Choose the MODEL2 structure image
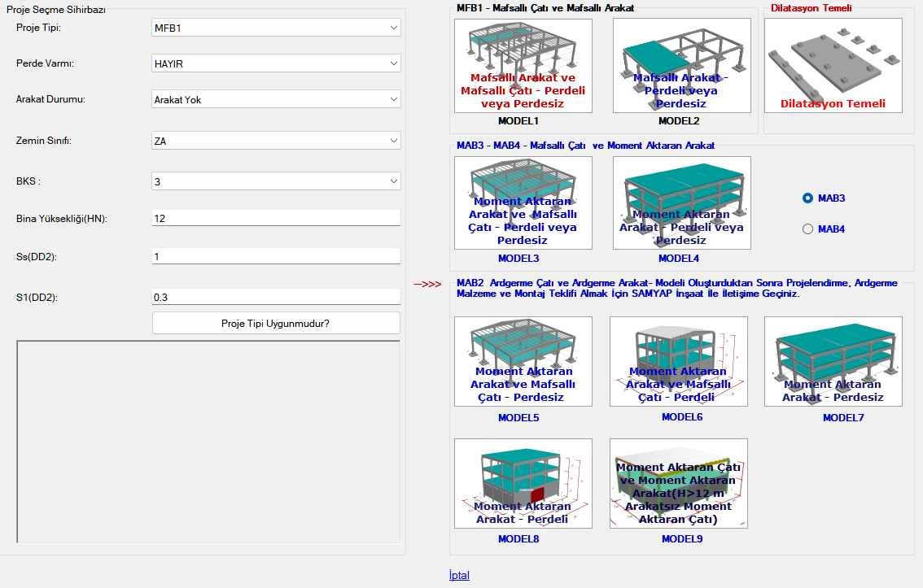The width and height of the screenshot is (923, 588). 681,66
